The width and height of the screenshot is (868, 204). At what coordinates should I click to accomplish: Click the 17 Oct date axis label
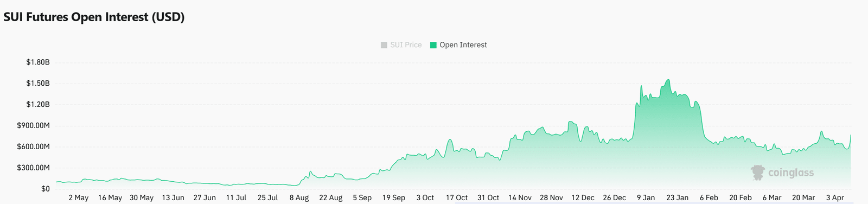(x=457, y=198)
